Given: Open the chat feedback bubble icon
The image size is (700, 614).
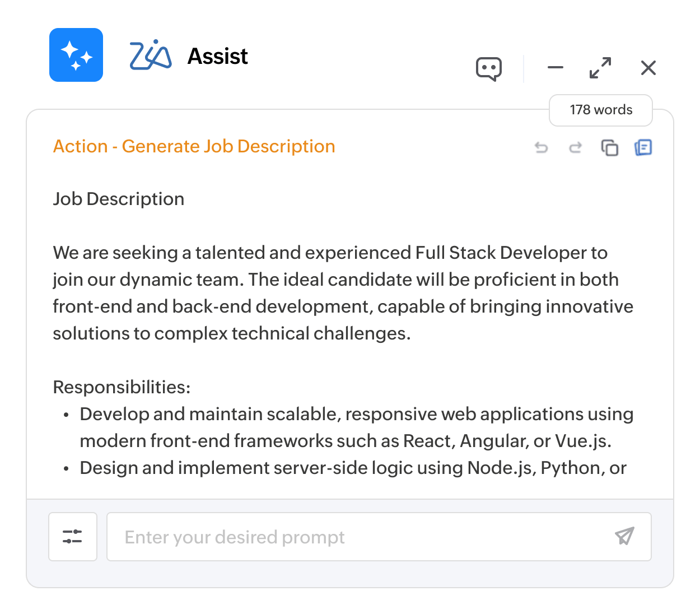Looking at the screenshot, I should point(488,69).
